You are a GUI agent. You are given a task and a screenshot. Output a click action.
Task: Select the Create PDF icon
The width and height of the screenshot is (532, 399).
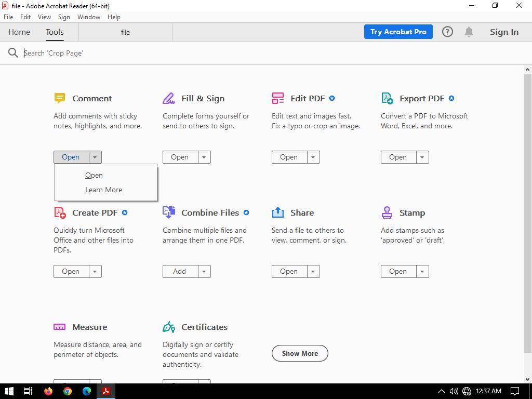[x=60, y=212]
